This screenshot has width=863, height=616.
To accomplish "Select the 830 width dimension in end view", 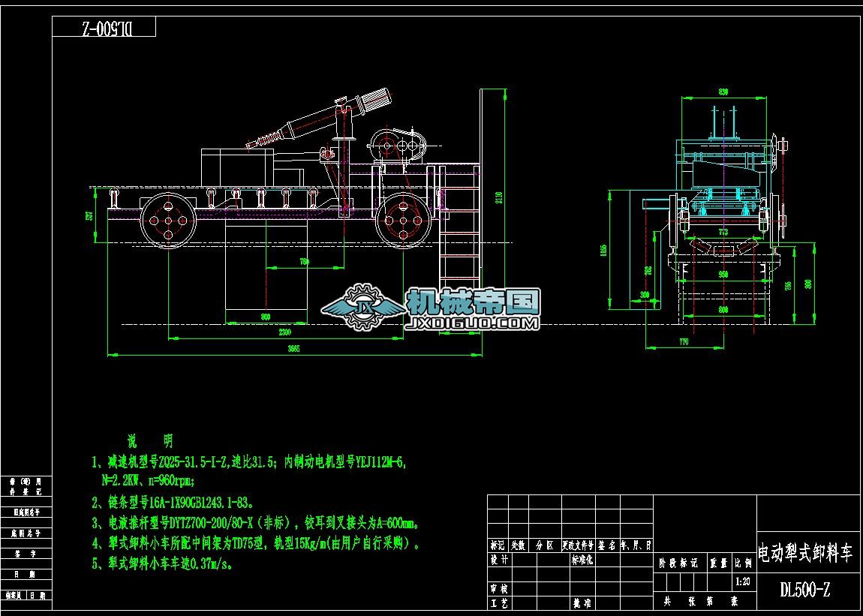I will pos(723,92).
